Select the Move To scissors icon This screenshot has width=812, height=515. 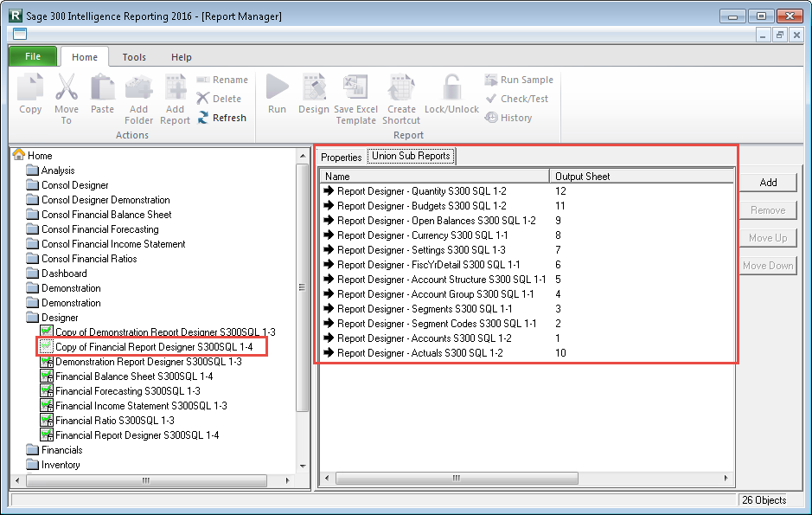[x=67, y=87]
